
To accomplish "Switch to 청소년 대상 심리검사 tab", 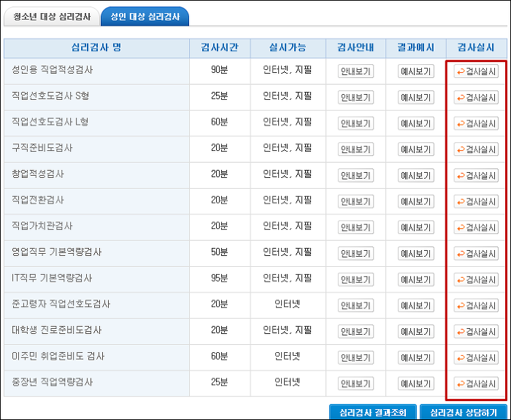I will point(52,17).
